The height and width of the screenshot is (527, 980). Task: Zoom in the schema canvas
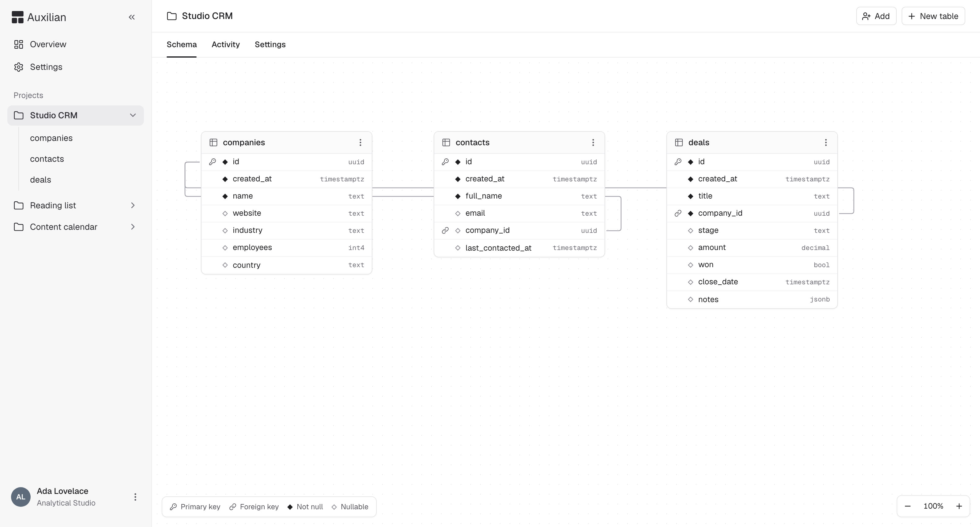coord(959,506)
